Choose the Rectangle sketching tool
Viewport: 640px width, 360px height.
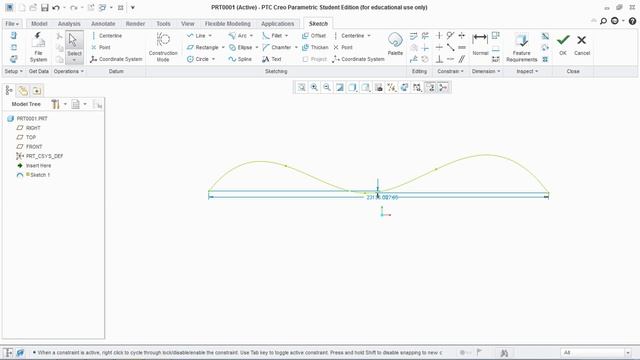tap(203, 48)
